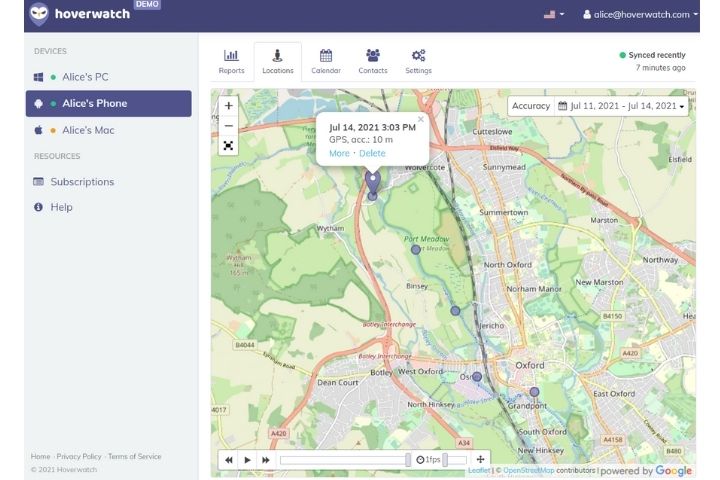Open the language flag dropdown
720x480 pixels.
click(x=554, y=15)
